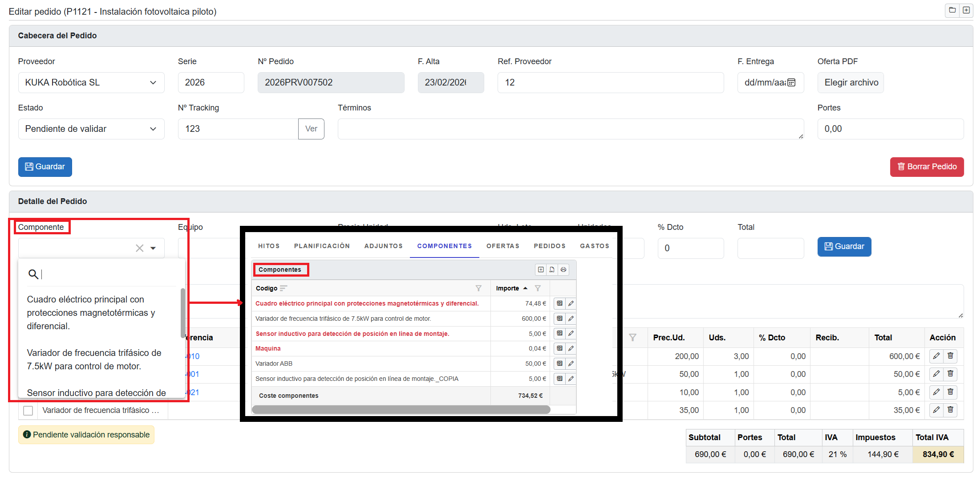Edit the order line totaling 50,00 €
Image resolution: width=980 pixels, height=482 pixels.
(936, 374)
